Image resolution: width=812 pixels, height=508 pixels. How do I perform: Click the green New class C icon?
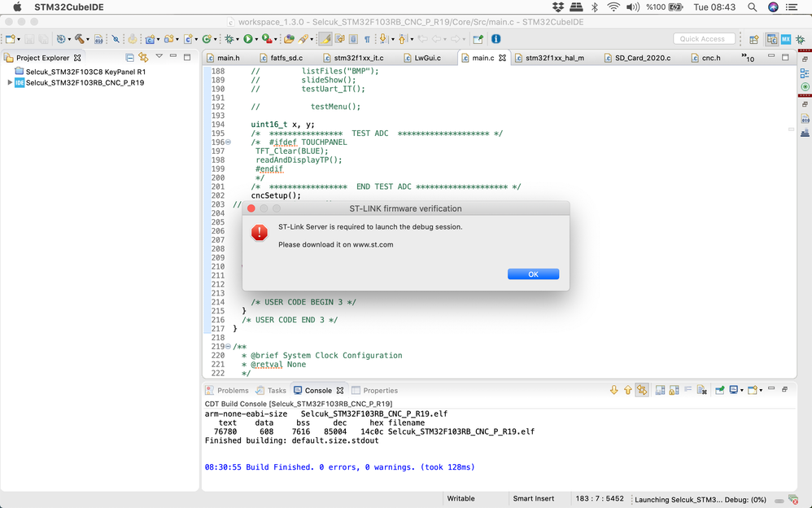point(206,39)
